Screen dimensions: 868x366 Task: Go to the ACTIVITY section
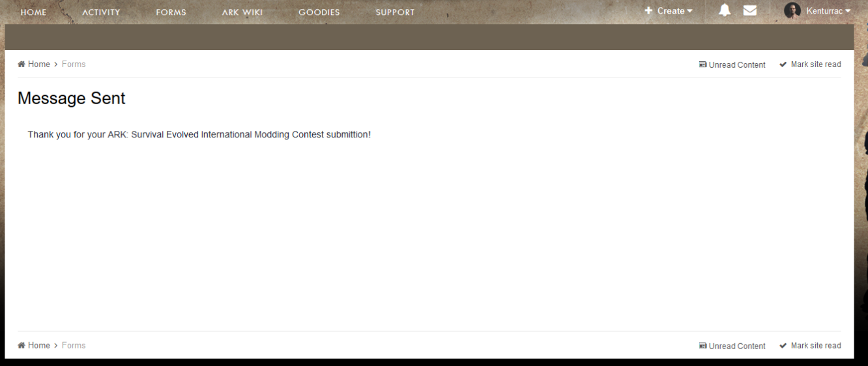point(101,12)
